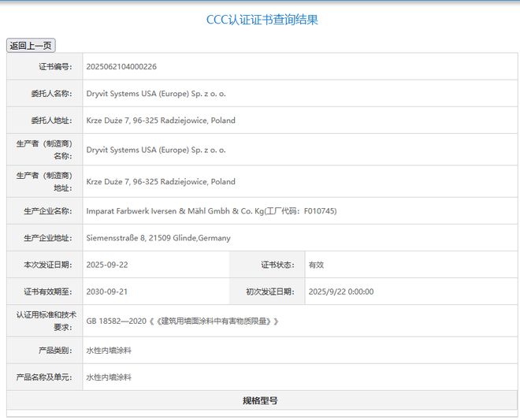Screen dimensions: 520x420
Task: Click the Dryvit value in the 委托人名称 row
Action: coord(156,94)
